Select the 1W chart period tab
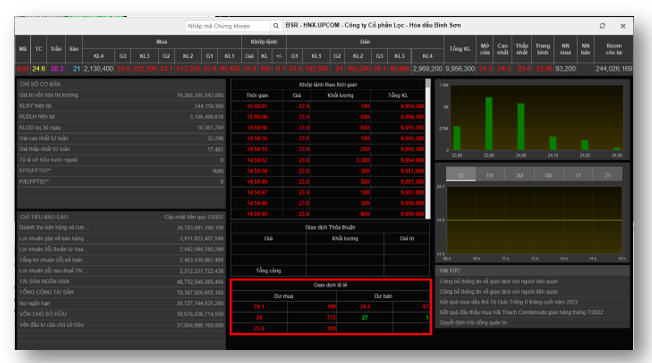 click(x=490, y=175)
